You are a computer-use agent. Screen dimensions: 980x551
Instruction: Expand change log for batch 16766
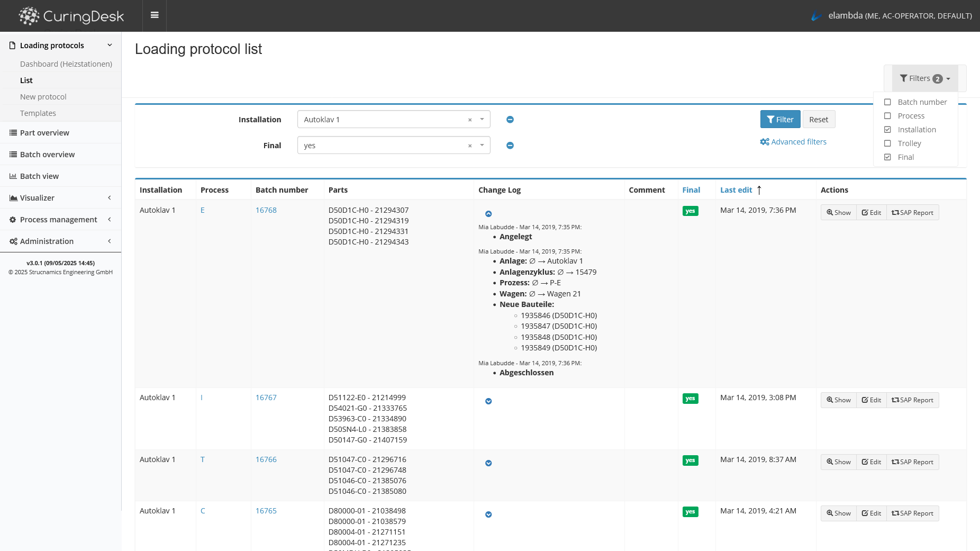488,463
